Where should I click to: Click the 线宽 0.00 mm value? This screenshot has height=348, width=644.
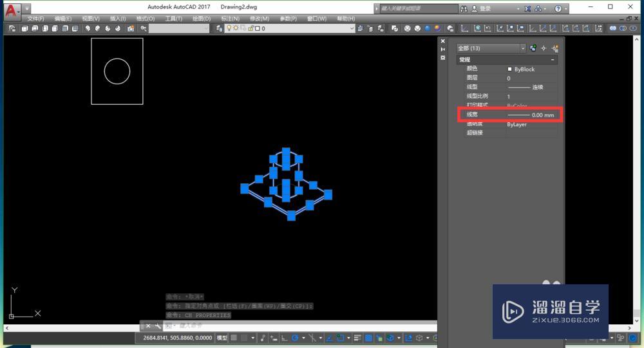532,115
